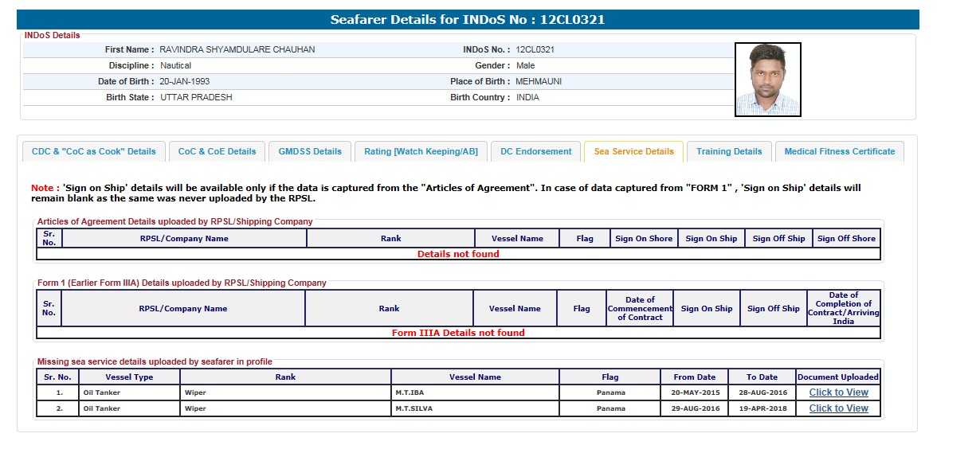Select the GMDSS Details tab
This screenshot has height=453, width=980.
pos(310,151)
